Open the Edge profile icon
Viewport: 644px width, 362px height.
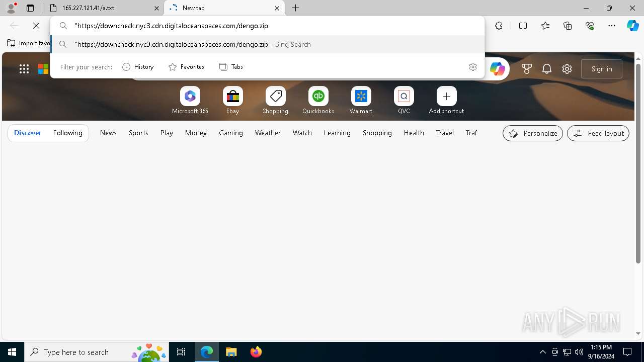[x=11, y=8]
